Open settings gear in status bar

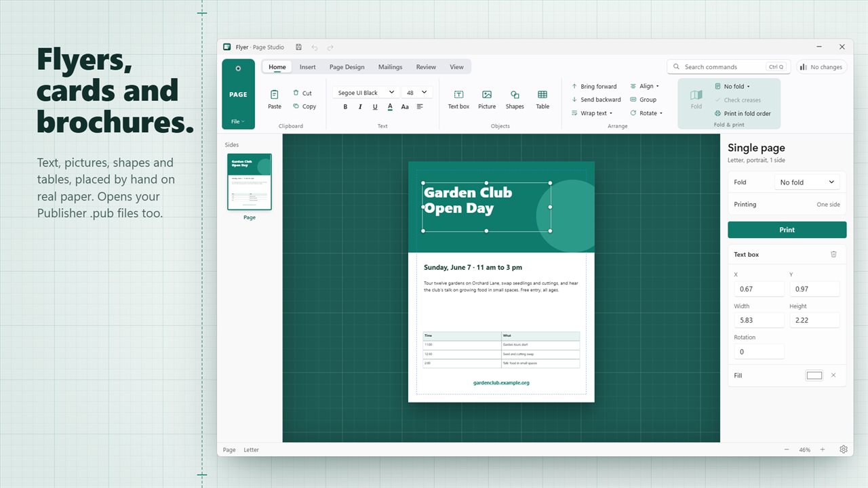[x=844, y=449]
